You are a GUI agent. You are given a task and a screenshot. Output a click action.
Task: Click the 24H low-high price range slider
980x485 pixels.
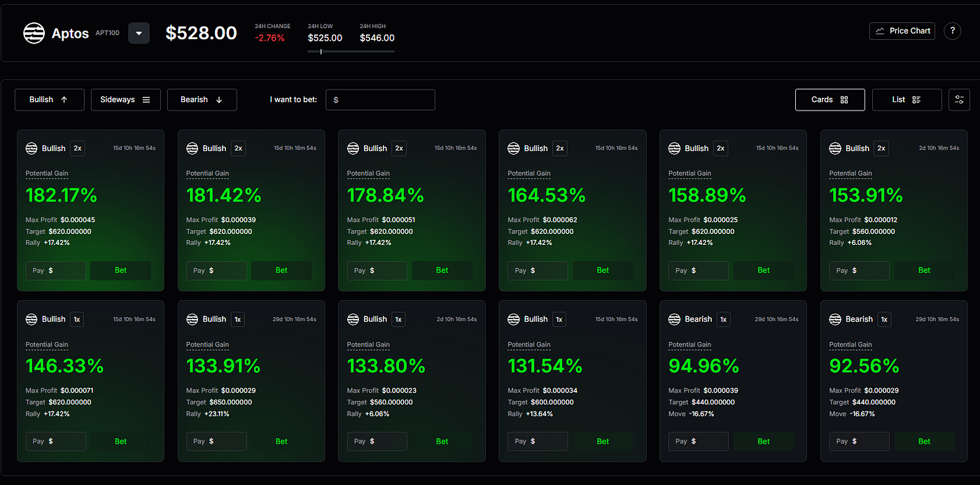click(x=351, y=51)
